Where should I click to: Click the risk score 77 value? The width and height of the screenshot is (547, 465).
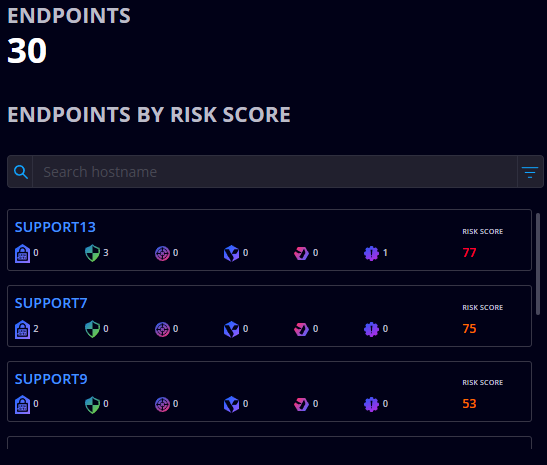469,253
